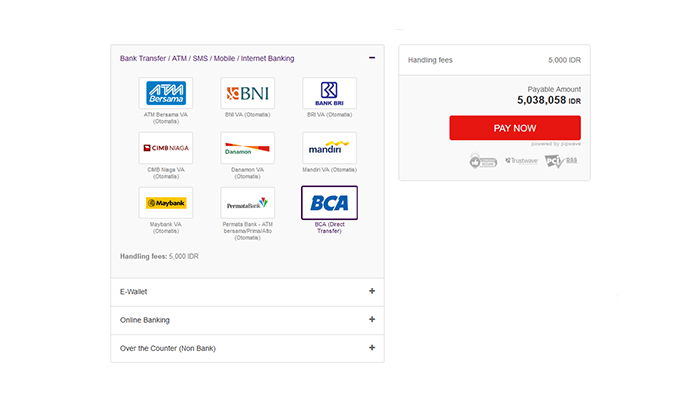
Task: Choose the BNI VA bank logo
Action: point(247,93)
